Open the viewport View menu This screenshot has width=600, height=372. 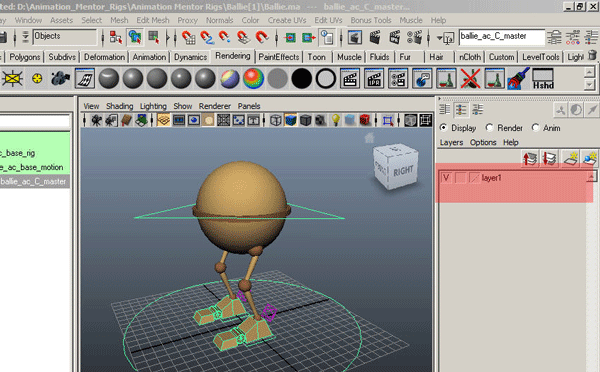[91, 106]
